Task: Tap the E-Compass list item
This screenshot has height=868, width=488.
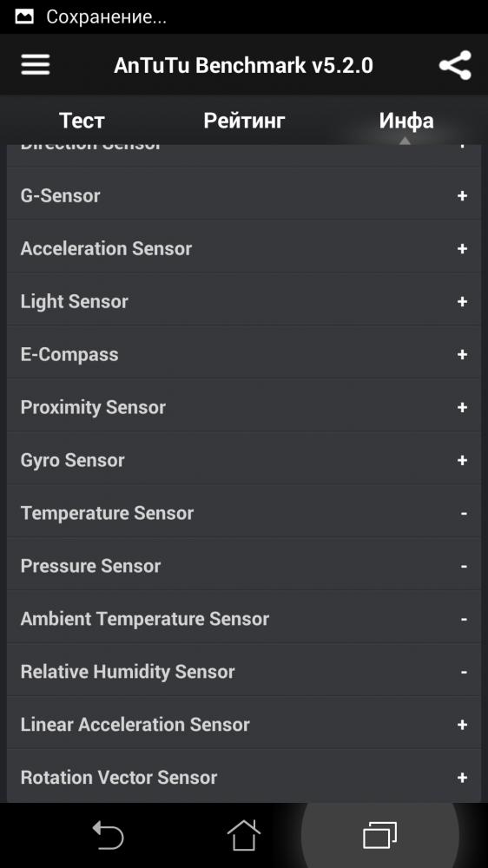Action: click(x=244, y=354)
